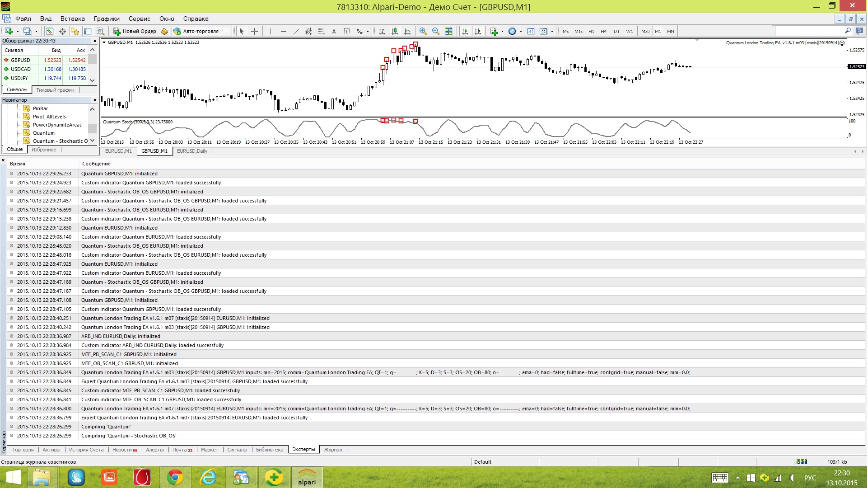Expand the profiles dropdown arrow
The width and height of the screenshot is (868, 498).
click(x=36, y=31)
